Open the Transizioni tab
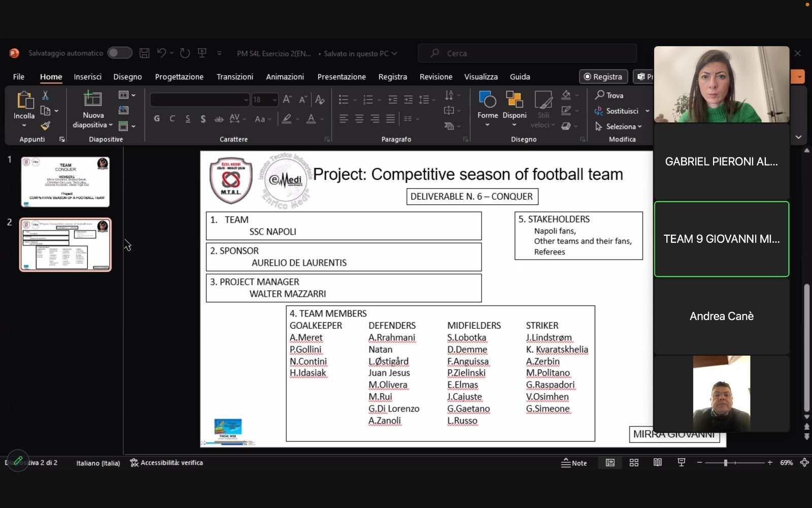This screenshot has height=508, width=812. tap(234, 77)
